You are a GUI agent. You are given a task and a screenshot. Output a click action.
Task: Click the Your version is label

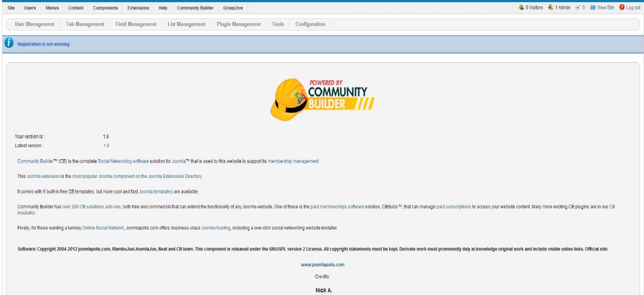tap(30, 136)
